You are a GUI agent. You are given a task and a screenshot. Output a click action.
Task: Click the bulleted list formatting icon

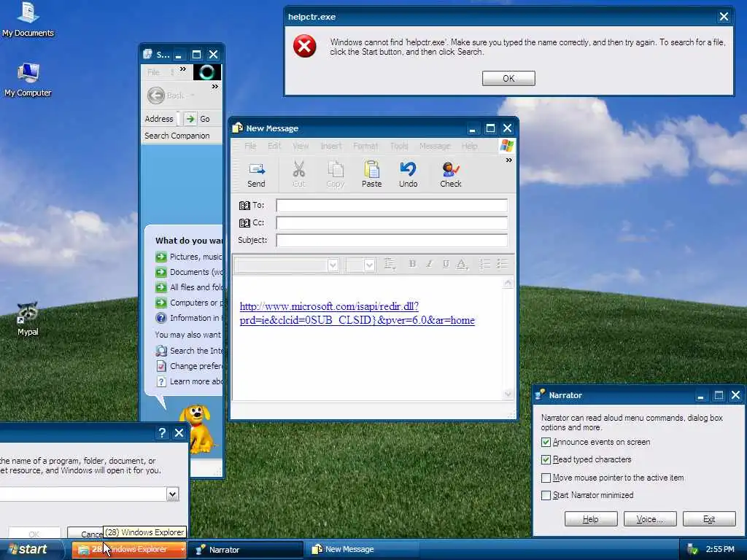pos(502,264)
